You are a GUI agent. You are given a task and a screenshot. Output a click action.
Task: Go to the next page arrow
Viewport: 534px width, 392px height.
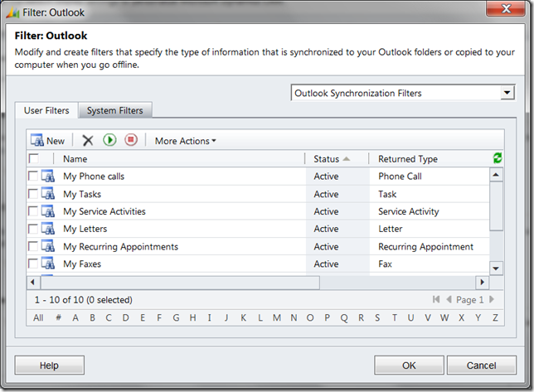click(492, 299)
